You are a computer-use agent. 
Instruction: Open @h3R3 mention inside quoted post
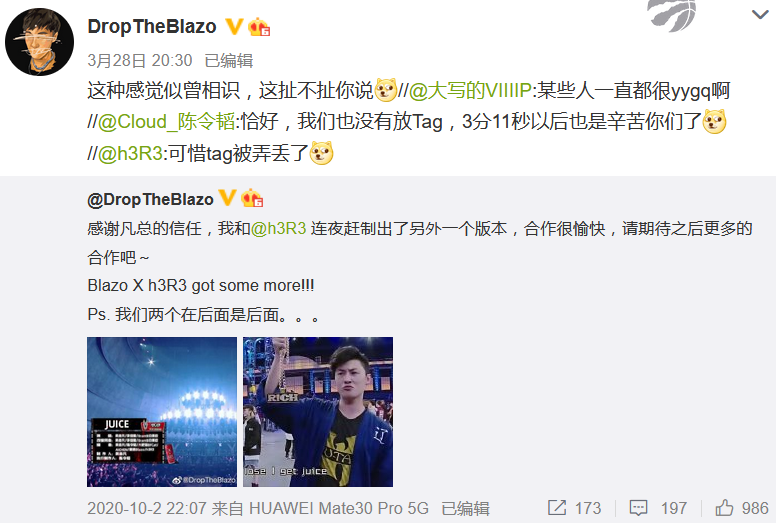tap(279, 229)
